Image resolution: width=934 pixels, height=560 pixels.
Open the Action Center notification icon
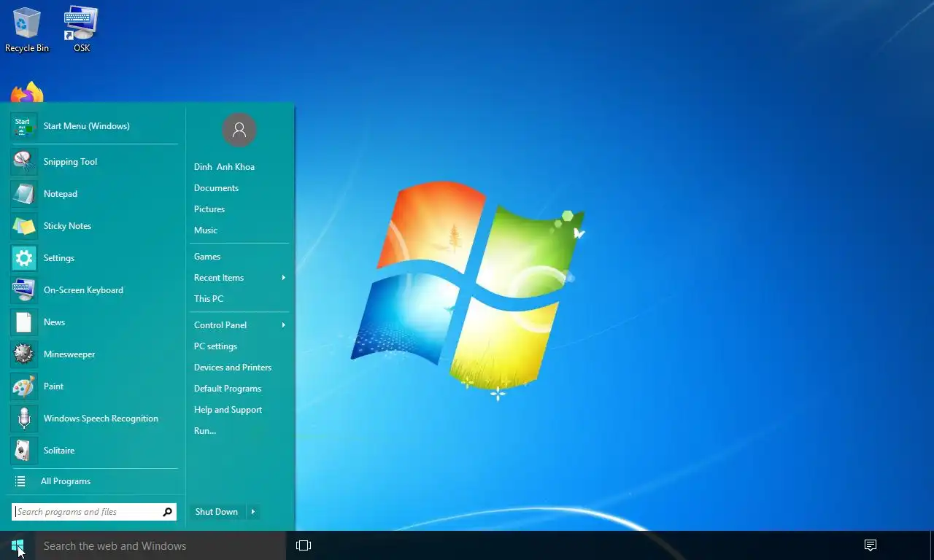(870, 545)
